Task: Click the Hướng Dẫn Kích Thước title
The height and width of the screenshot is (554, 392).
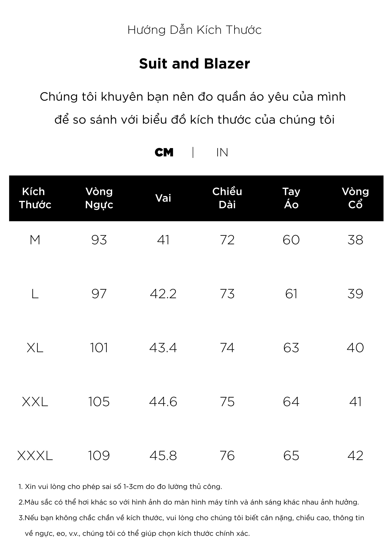Action: coord(195,30)
